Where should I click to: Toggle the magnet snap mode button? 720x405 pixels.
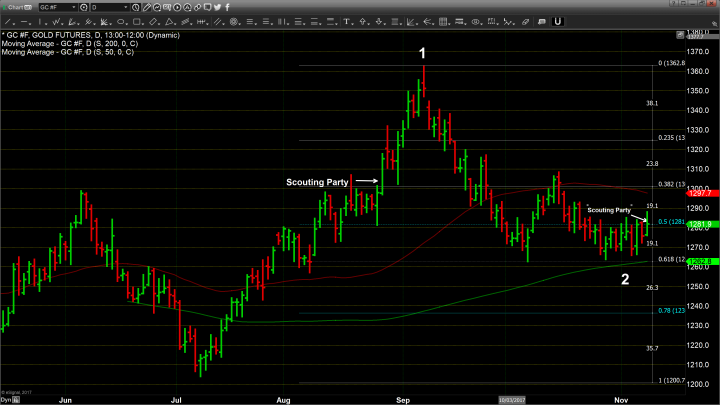(557, 21)
